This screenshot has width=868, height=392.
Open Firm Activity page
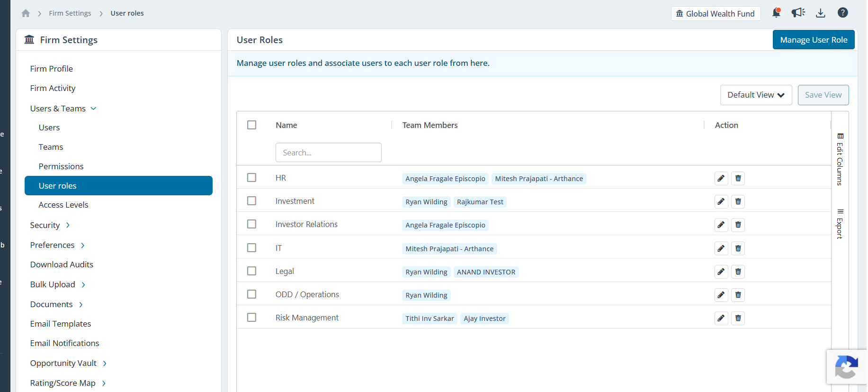click(53, 88)
